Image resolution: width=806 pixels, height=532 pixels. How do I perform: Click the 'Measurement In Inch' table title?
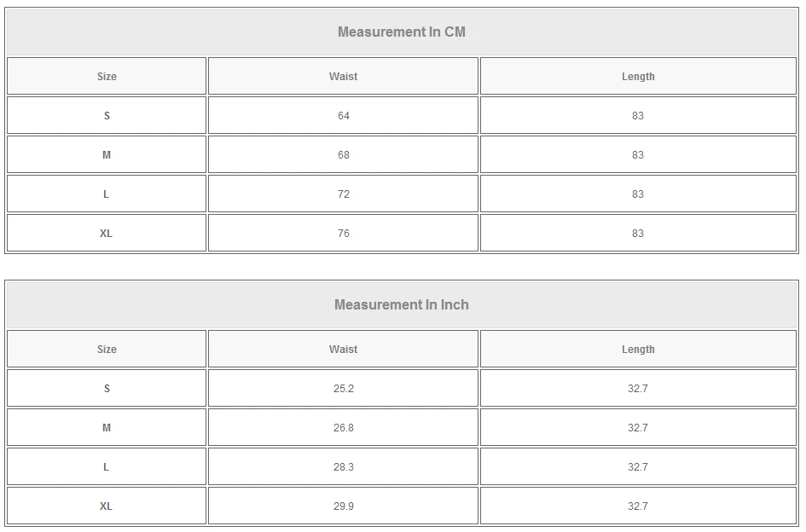click(x=402, y=305)
